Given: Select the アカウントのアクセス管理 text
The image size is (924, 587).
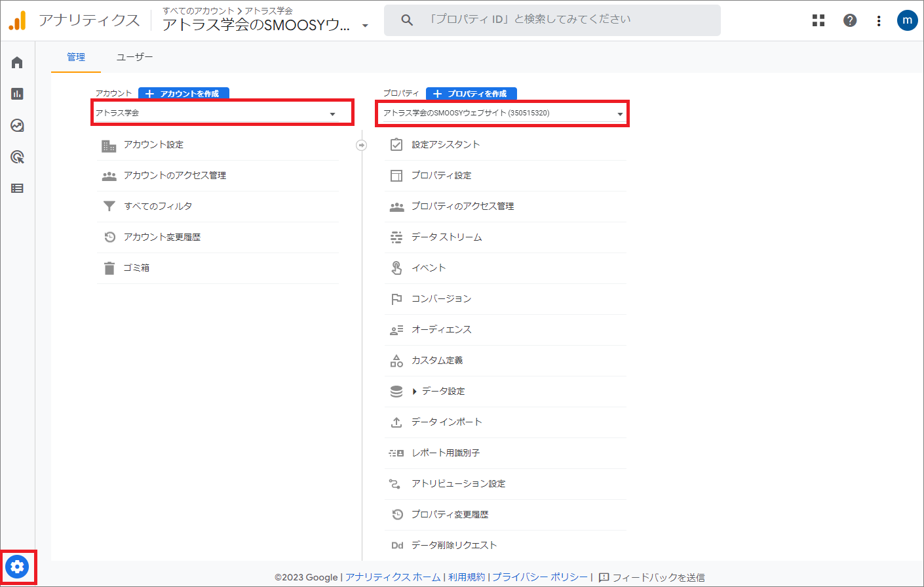Looking at the screenshot, I should tap(175, 176).
